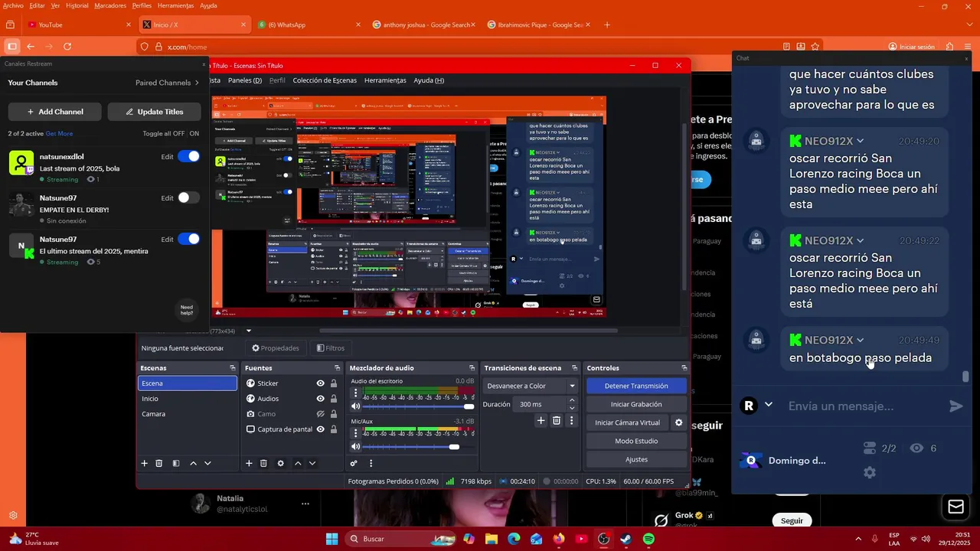Screen dimensions: 980x551
Task: Click the Update Titles button
Action: (x=154, y=112)
